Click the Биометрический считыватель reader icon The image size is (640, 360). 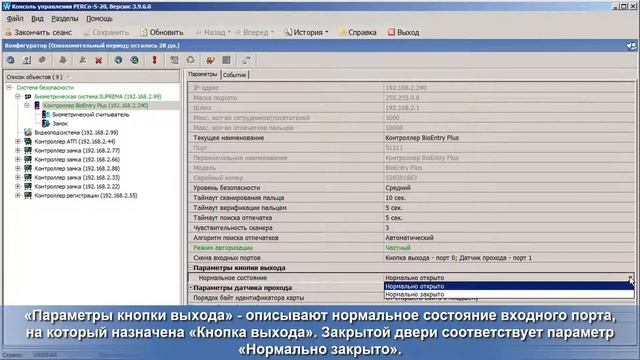coord(46,115)
